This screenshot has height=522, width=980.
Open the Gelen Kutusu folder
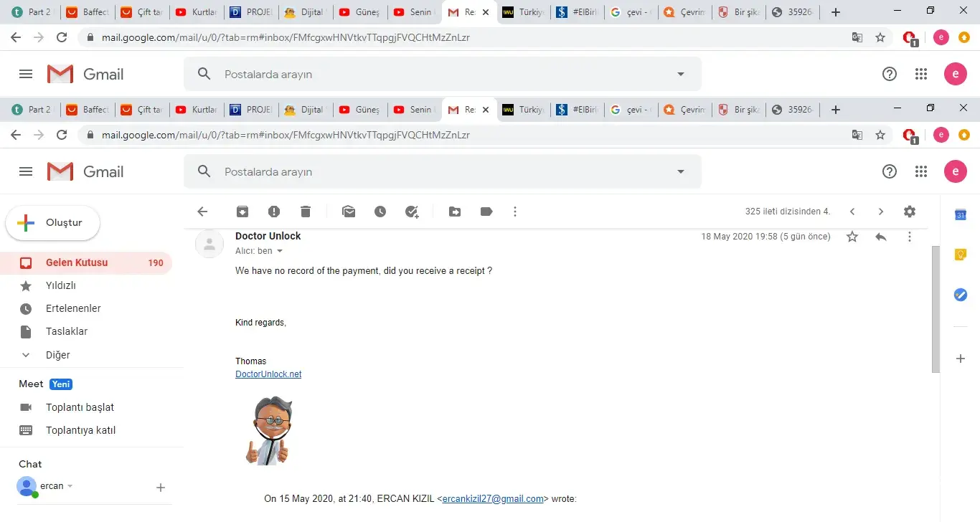click(86, 262)
